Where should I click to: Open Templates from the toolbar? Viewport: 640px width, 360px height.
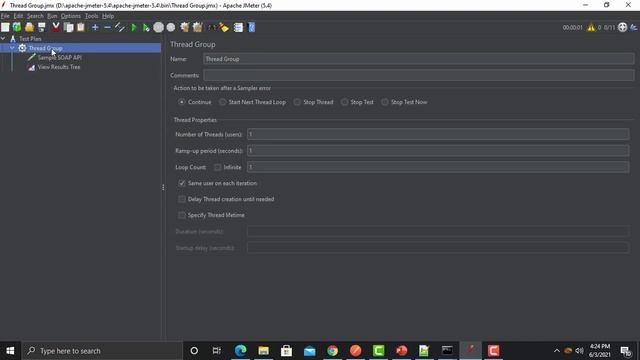(17, 27)
